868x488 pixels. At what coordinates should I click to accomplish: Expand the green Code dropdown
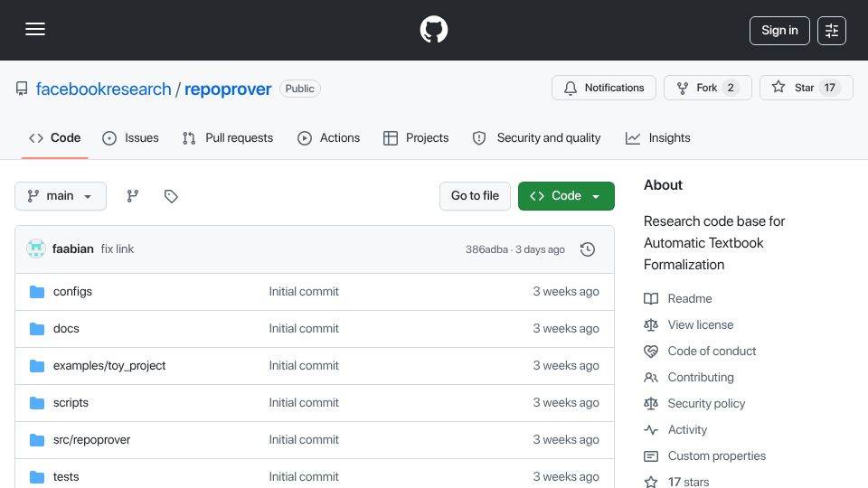(566, 196)
